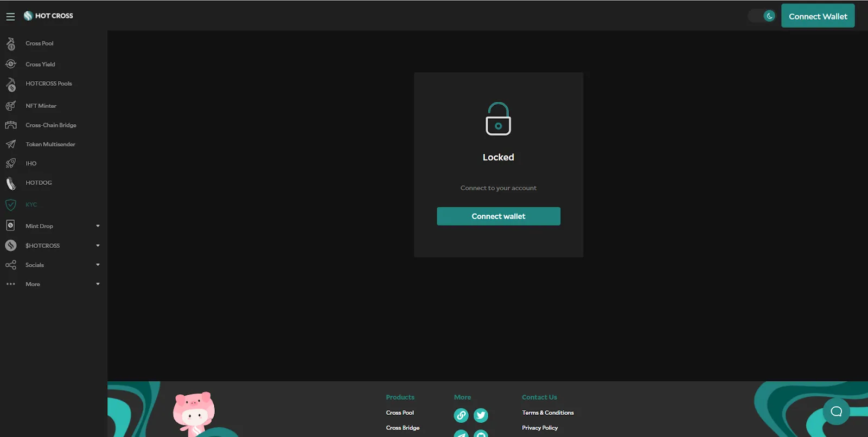
Task: Click Connect Wallet in header
Action: point(818,16)
